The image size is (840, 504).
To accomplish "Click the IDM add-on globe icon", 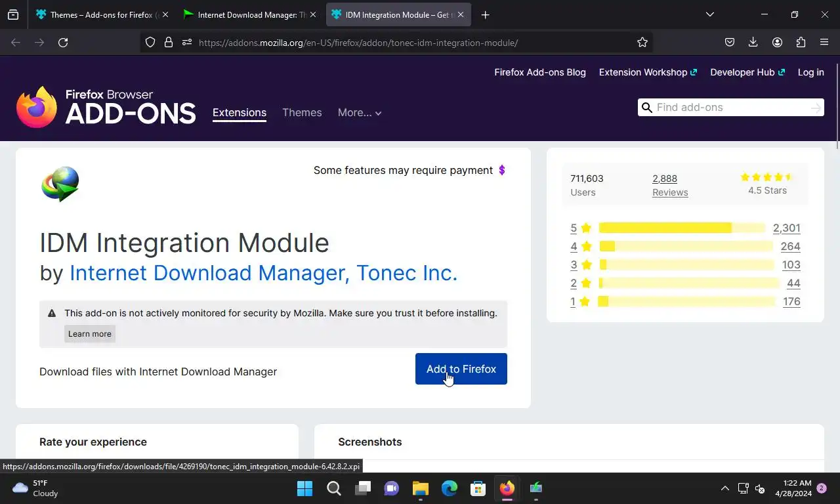I will pos(60,184).
